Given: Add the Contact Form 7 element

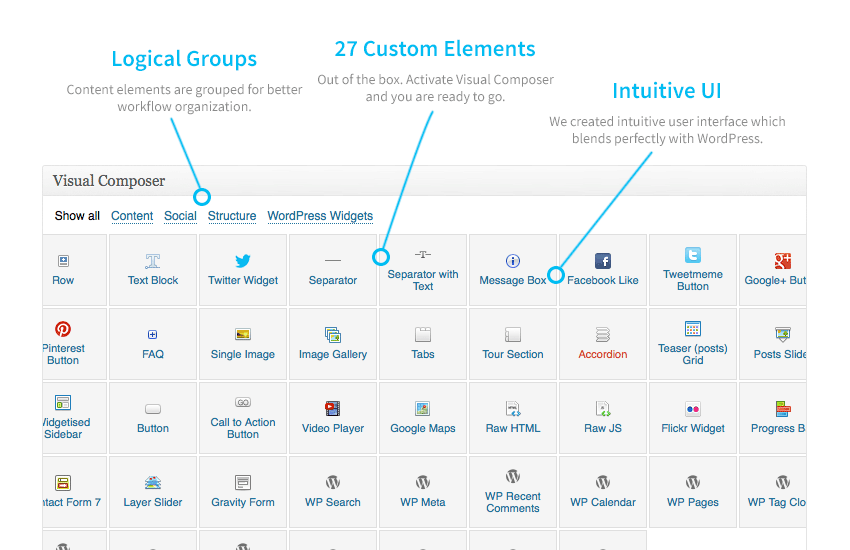Looking at the screenshot, I should (x=74, y=492).
